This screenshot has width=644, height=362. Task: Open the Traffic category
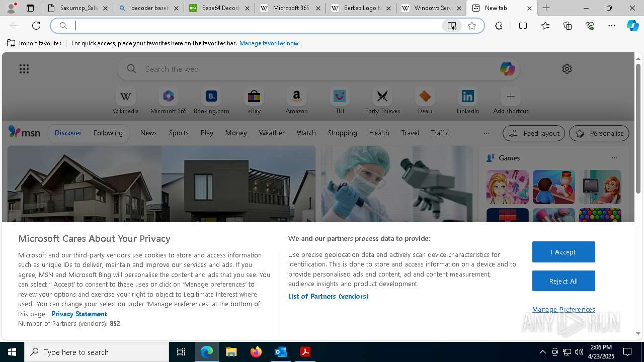click(440, 133)
